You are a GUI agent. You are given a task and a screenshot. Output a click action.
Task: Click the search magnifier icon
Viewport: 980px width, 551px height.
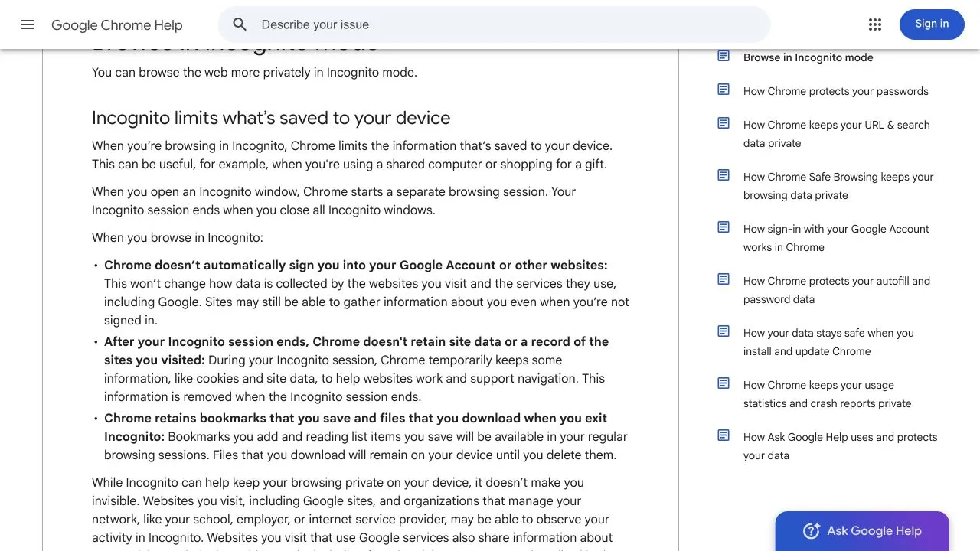tap(240, 24)
